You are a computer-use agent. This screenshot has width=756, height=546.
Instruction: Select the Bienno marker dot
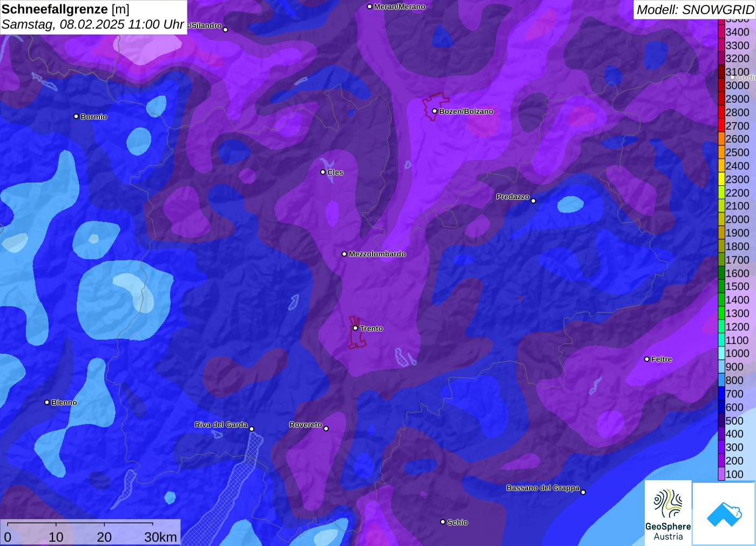47,402
